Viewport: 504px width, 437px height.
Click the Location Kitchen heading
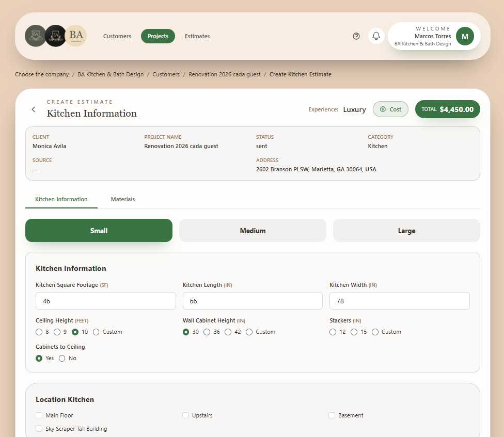(x=65, y=399)
